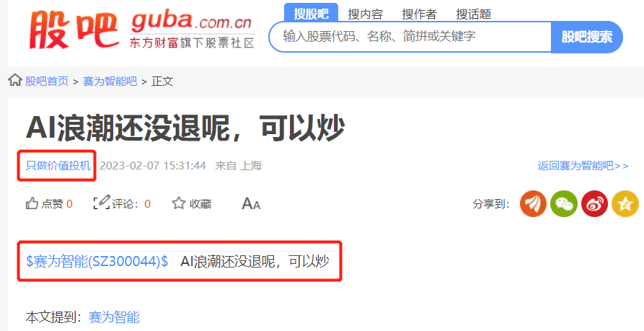
Task: Click the star favorite icon
Action: click(179, 203)
